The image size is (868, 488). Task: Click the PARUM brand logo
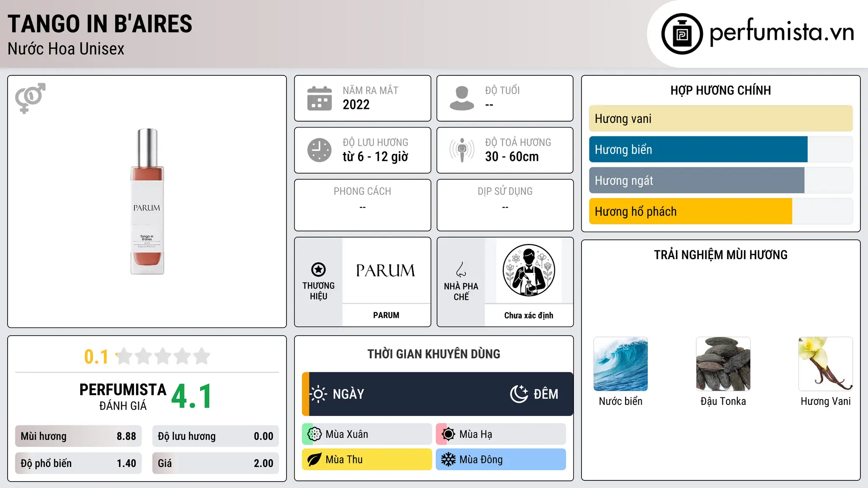click(386, 271)
